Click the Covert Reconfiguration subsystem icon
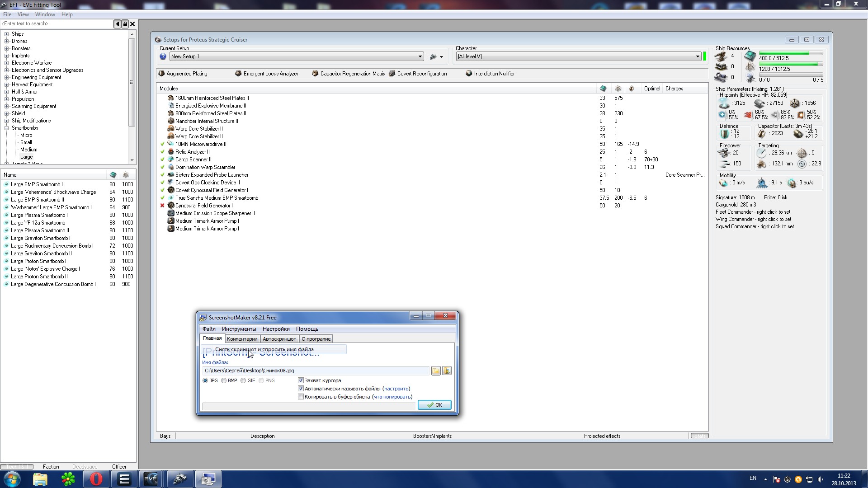 pyautogui.click(x=392, y=74)
